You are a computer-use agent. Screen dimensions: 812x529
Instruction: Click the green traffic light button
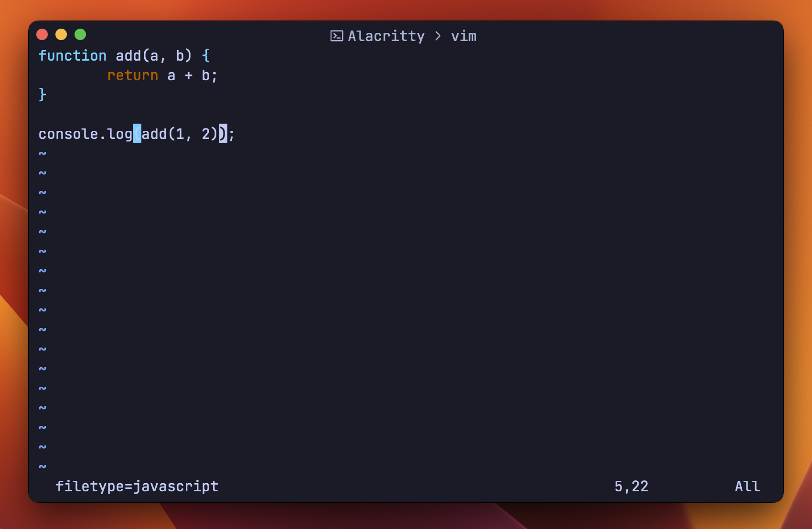(x=80, y=34)
